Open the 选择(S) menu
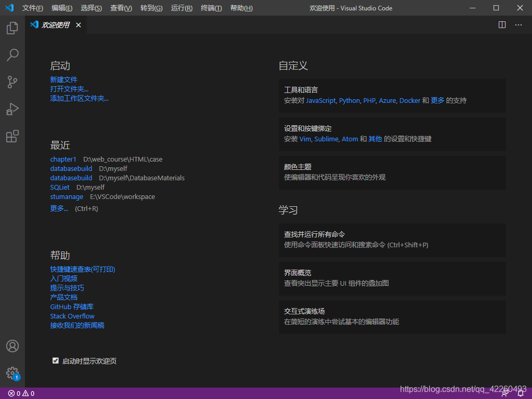Screen dimensions: 532x399 91,8
